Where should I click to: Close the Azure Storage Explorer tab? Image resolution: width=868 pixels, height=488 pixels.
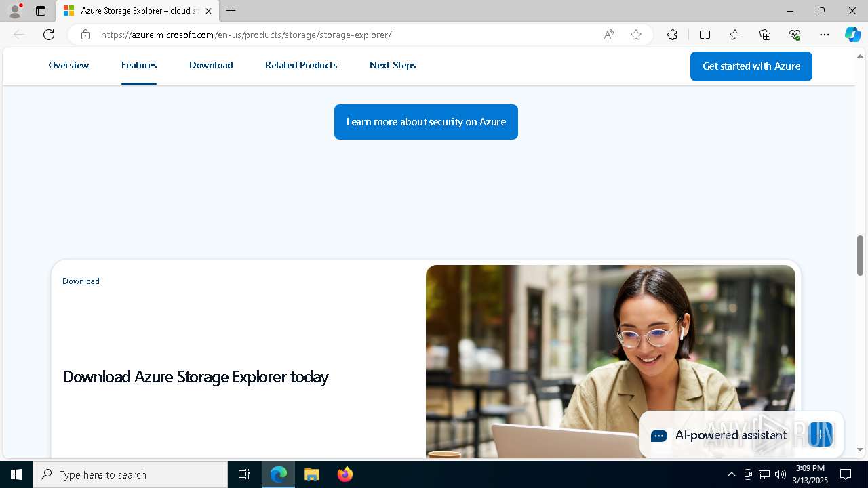click(208, 11)
